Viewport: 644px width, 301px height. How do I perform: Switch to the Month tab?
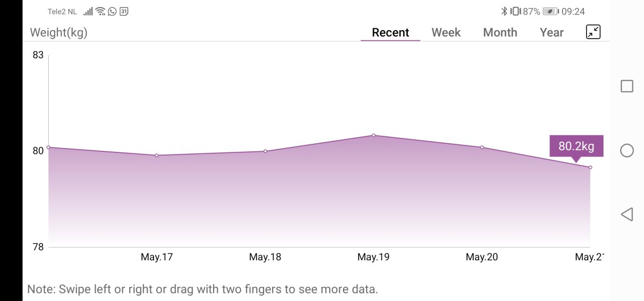500,32
